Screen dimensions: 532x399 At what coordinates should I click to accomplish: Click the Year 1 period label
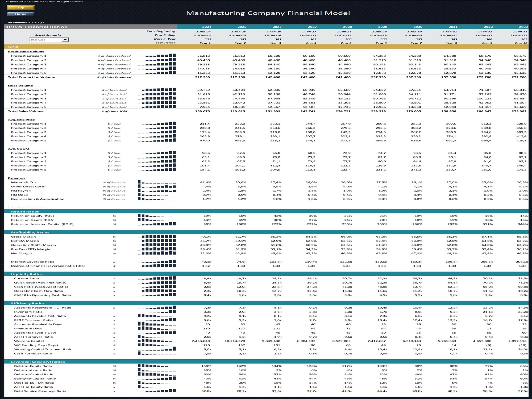pyautogui.click(x=205, y=43)
